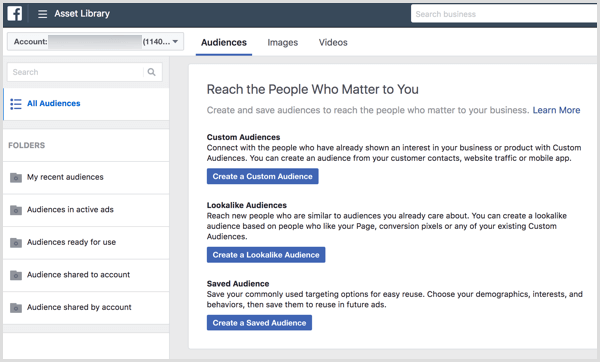Select All Audiences in the sidebar
This screenshot has height=362, width=600.
(86, 104)
